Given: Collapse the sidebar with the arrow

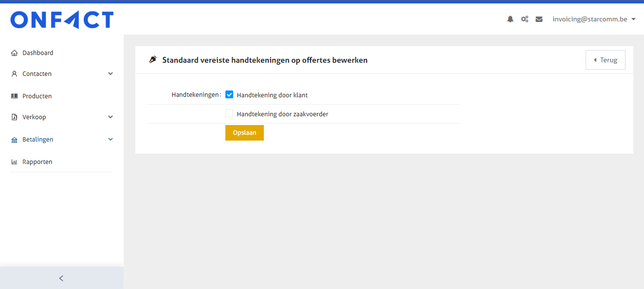Looking at the screenshot, I should pyautogui.click(x=61, y=278).
